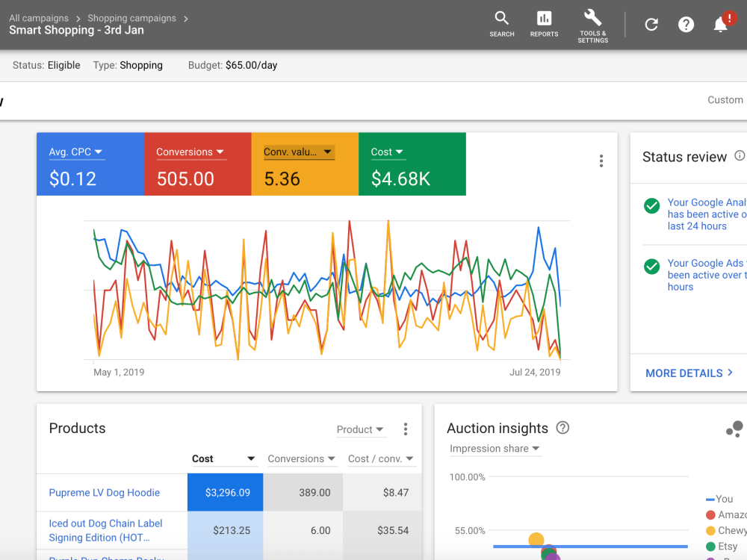The width and height of the screenshot is (747, 560).
Task: Click MORE DETAILS link
Action: [689, 373]
